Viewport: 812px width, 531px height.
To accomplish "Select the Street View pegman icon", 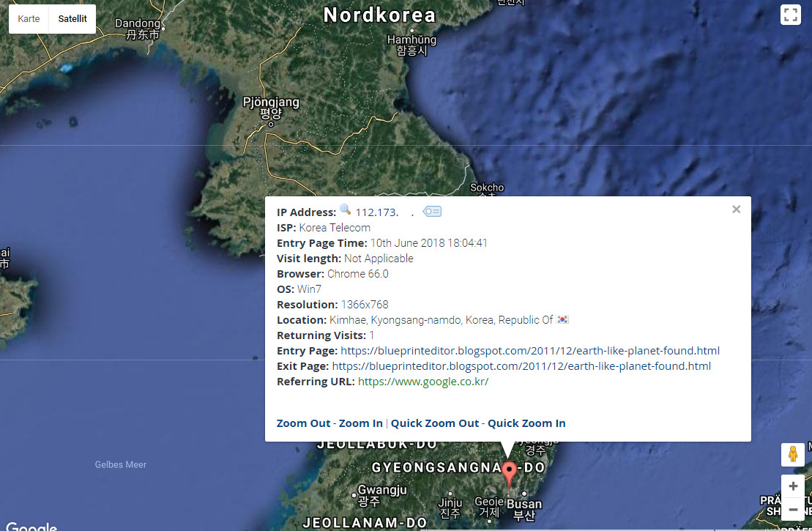I will pyautogui.click(x=792, y=454).
